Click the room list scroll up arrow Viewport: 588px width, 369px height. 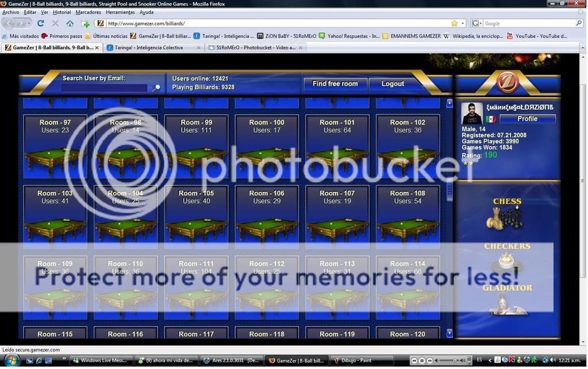tap(449, 103)
